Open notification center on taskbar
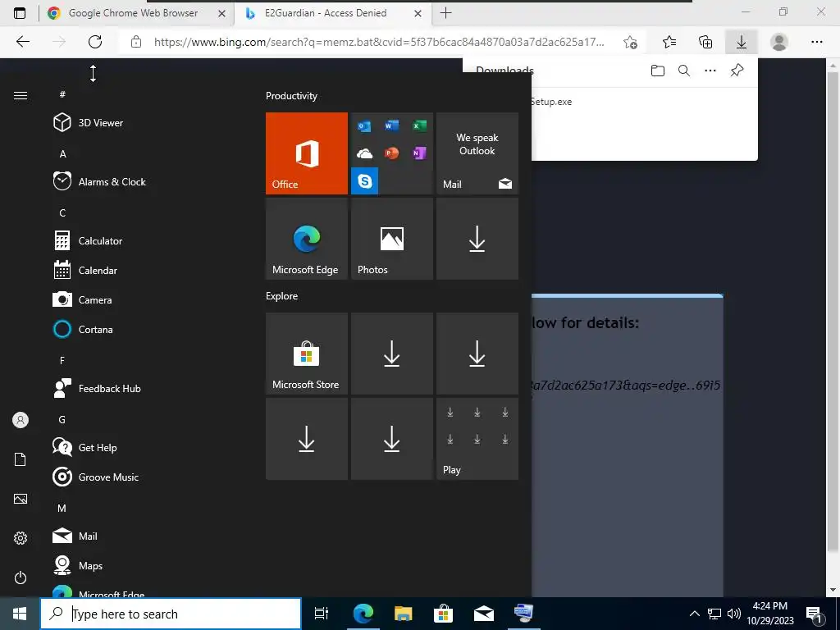This screenshot has height=630, width=840. point(815,614)
